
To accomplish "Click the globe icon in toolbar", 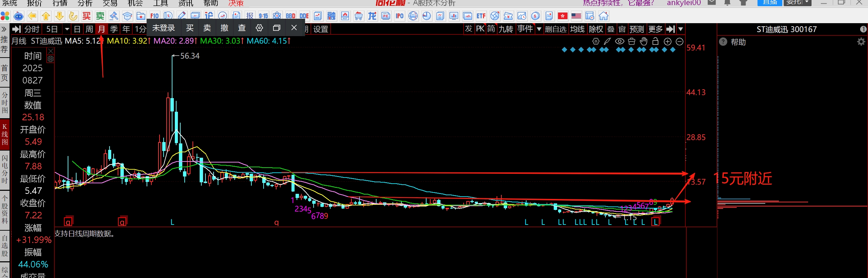I will [x=413, y=16].
